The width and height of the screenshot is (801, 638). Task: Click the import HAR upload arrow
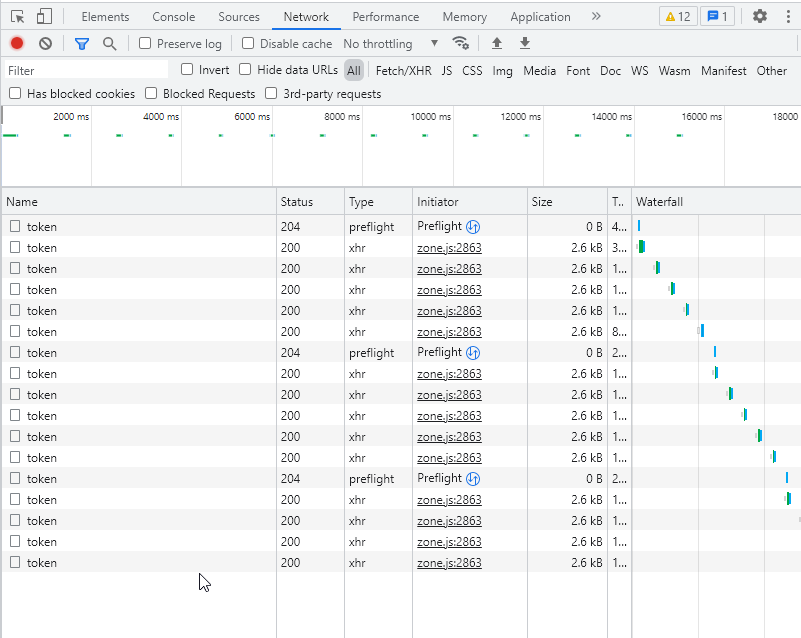(x=497, y=44)
